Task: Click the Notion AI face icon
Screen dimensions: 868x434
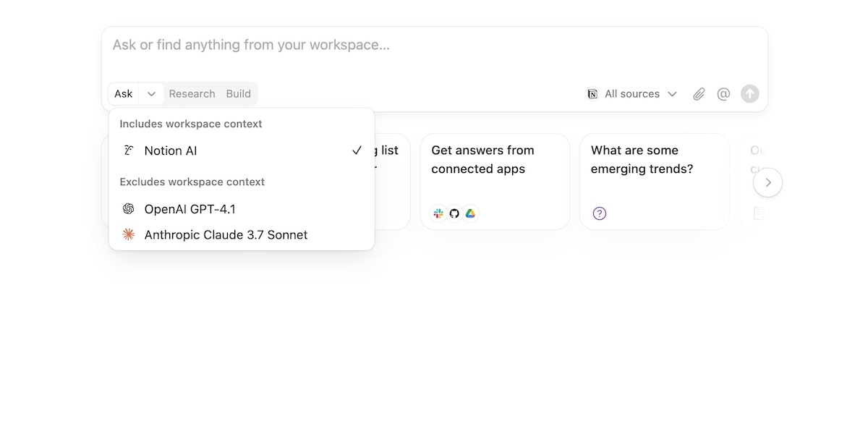Action: tap(129, 150)
